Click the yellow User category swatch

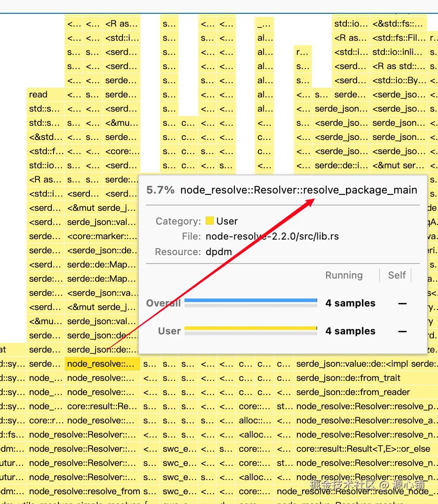coord(209,221)
